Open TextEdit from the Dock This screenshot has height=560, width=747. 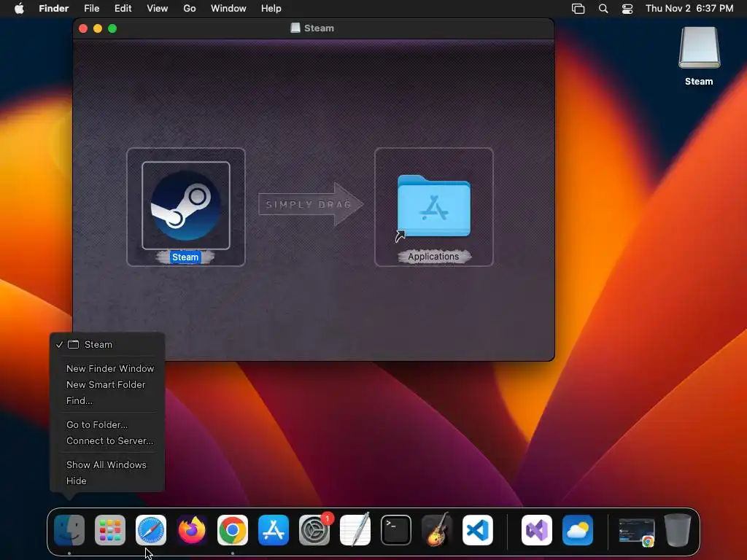click(x=355, y=530)
